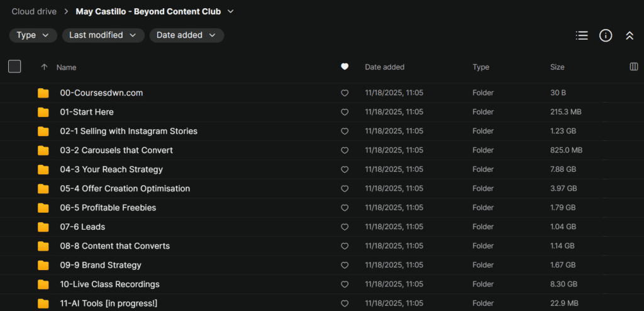This screenshot has height=311, width=644.
Task: Collapse the header with double-chevron icon
Action: (x=630, y=36)
